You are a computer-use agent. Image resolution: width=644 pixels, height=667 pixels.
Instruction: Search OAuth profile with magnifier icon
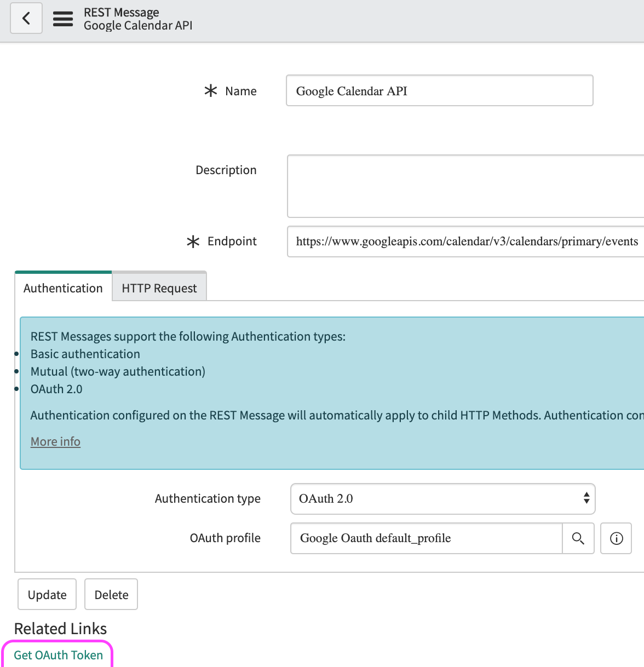(x=578, y=538)
